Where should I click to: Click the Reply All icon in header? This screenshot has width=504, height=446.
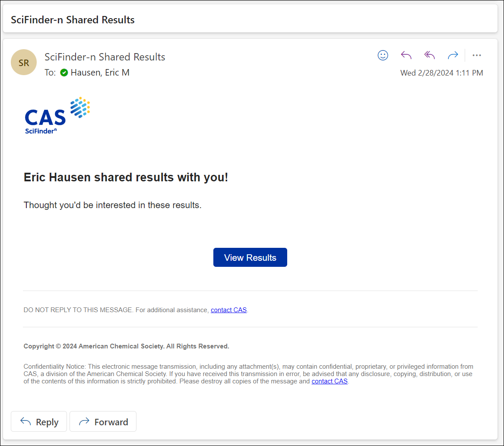click(x=429, y=55)
